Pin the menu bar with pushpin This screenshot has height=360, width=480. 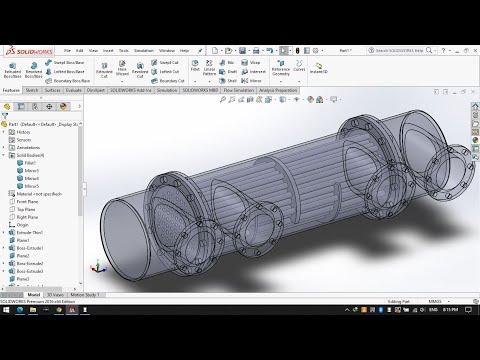pos(200,51)
